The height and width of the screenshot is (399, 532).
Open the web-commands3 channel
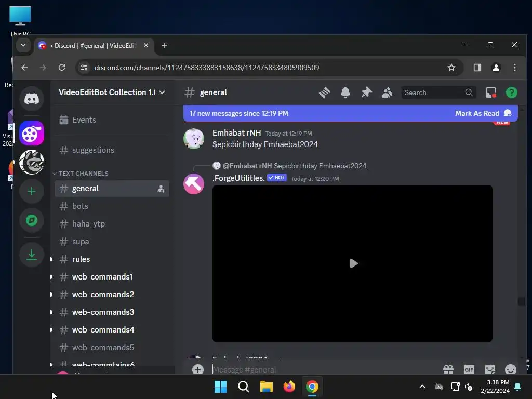[x=112, y=312]
